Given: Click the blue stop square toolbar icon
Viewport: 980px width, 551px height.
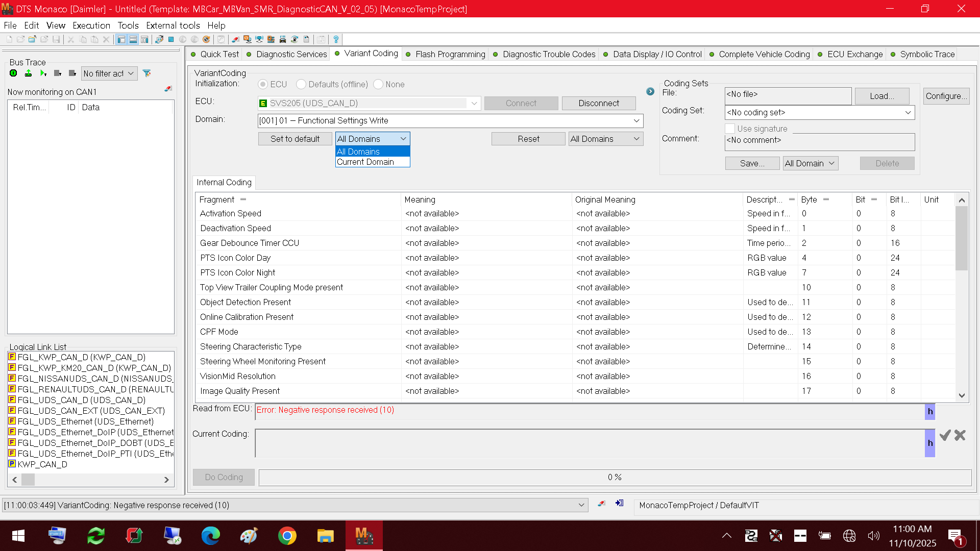Looking at the screenshot, I should coord(171,39).
